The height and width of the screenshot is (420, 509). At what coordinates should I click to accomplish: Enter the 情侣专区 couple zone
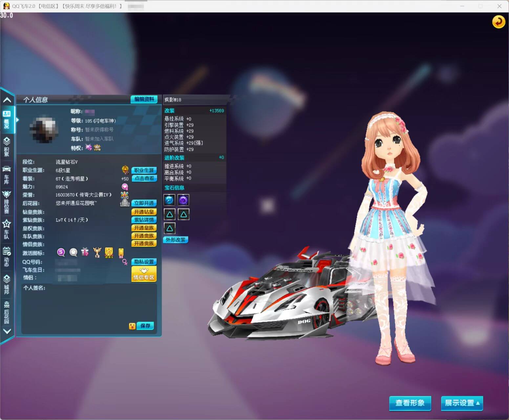click(144, 274)
